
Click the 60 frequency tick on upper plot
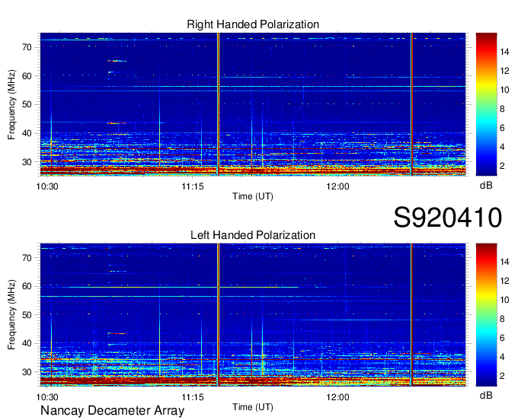(27, 76)
